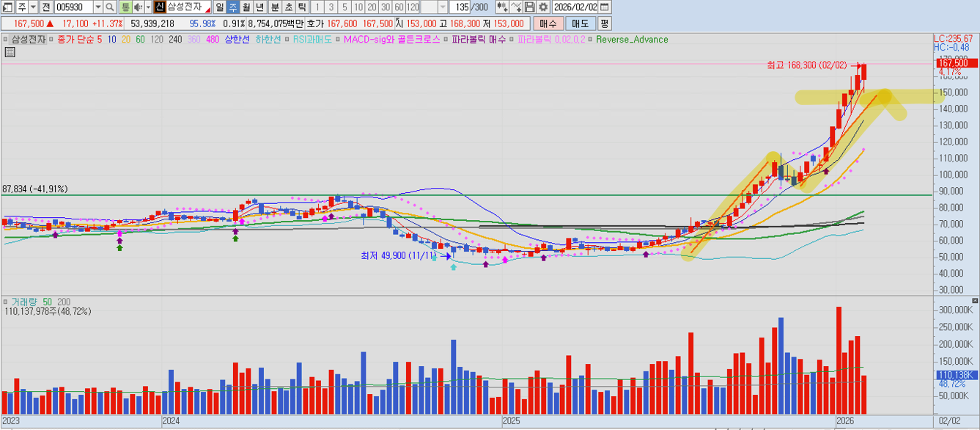Click the 최저 49,900 (11/11) marker

[398, 255]
